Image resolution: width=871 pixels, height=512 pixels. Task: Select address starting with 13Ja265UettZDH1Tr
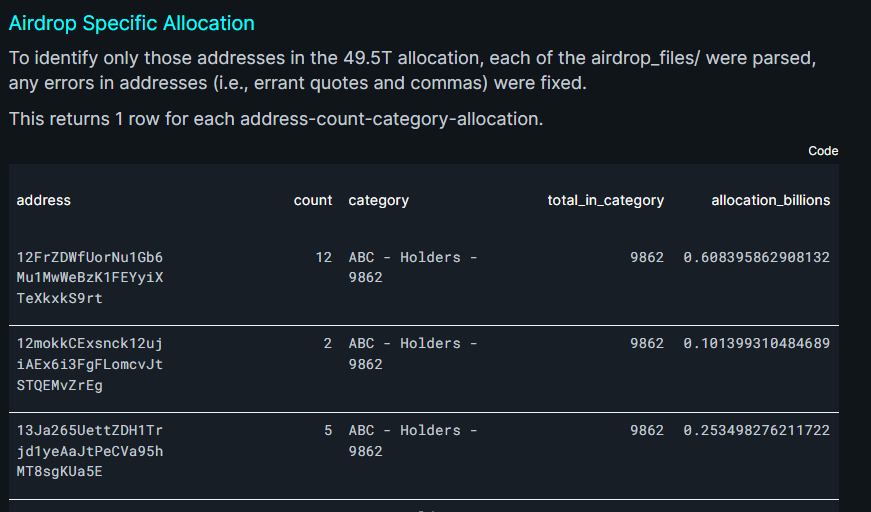(x=90, y=451)
